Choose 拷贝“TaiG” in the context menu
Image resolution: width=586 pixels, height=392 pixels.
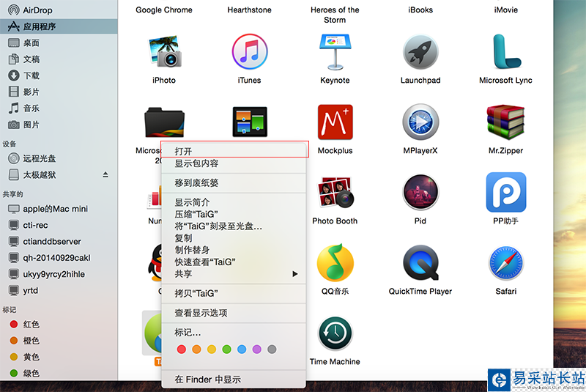(234, 293)
